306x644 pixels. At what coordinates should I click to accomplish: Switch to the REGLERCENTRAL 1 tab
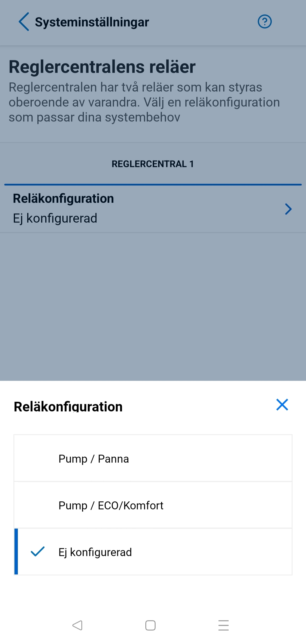tap(153, 164)
